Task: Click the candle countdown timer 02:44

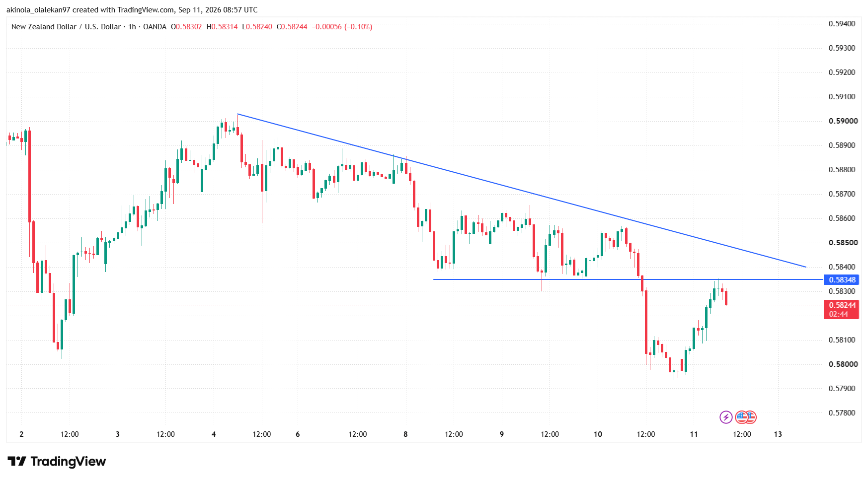Action: pos(838,314)
